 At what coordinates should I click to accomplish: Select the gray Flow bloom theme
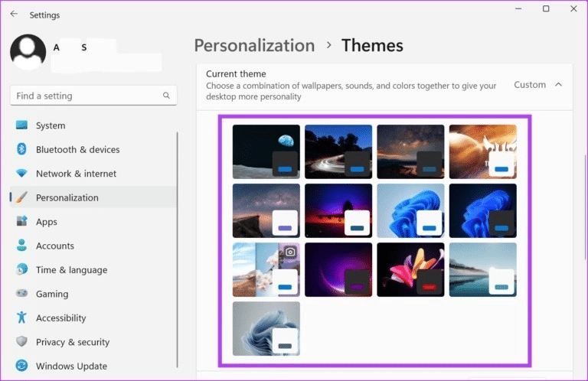point(266,328)
